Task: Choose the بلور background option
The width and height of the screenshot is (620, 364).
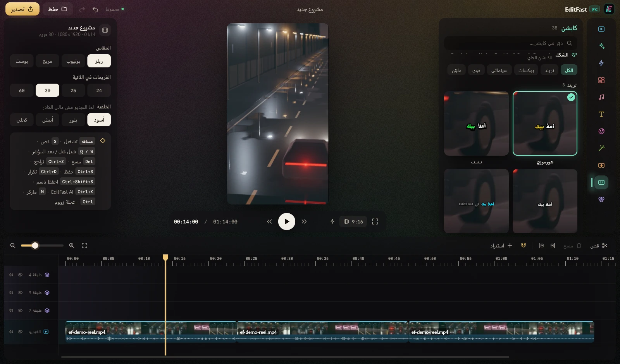Action: click(73, 120)
